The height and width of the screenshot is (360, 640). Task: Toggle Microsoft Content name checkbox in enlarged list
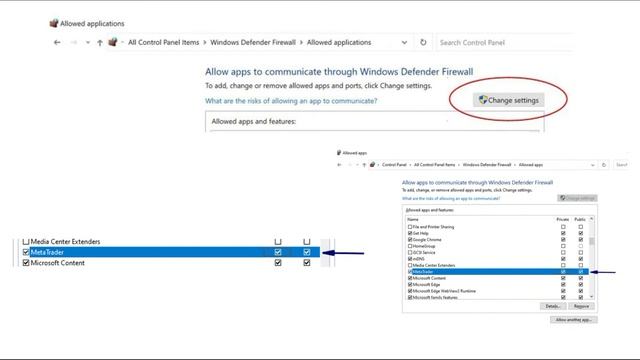26,263
